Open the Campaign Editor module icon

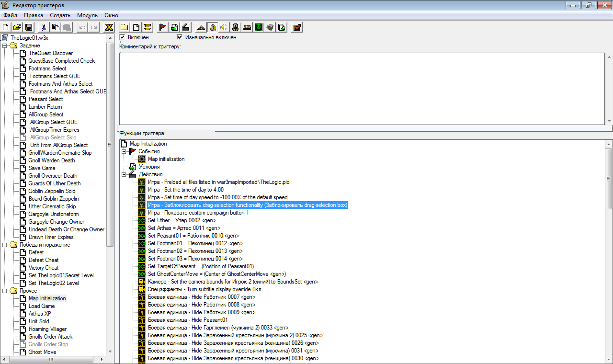pyautogui.click(x=247, y=27)
